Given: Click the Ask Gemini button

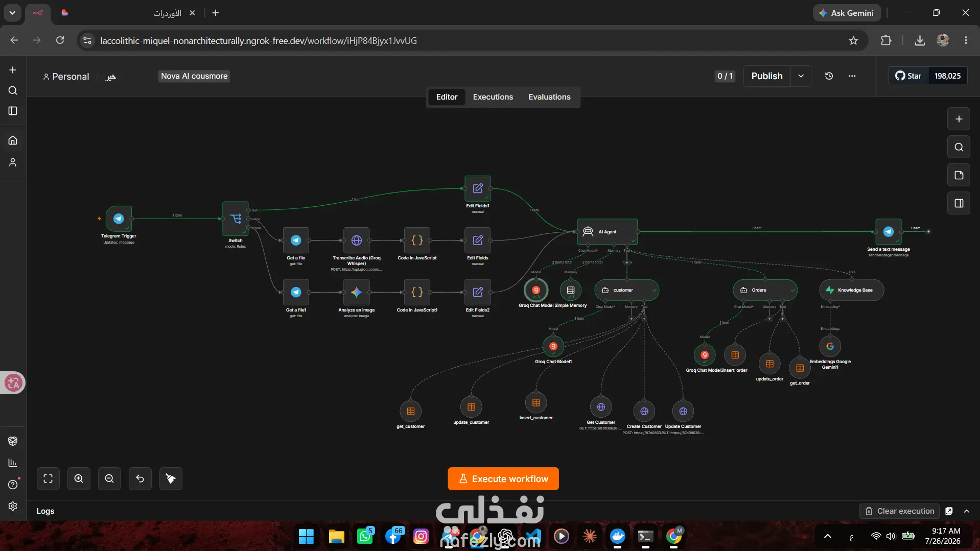Looking at the screenshot, I should click(847, 13).
